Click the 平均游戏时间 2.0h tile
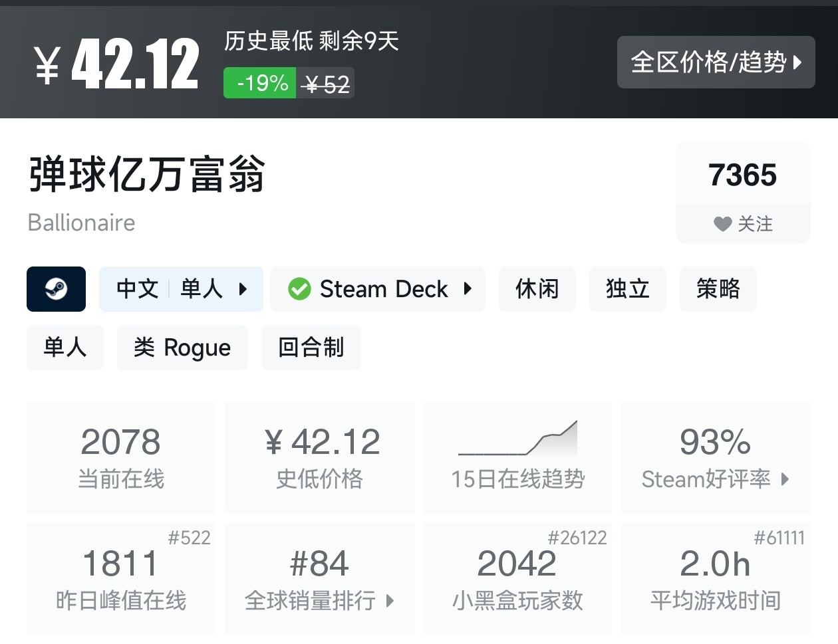The image size is (838, 644). point(715,578)
